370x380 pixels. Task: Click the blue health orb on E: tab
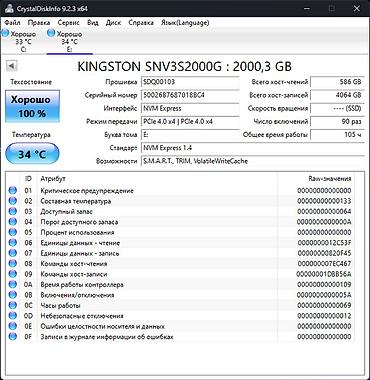[x=51, y=33]
